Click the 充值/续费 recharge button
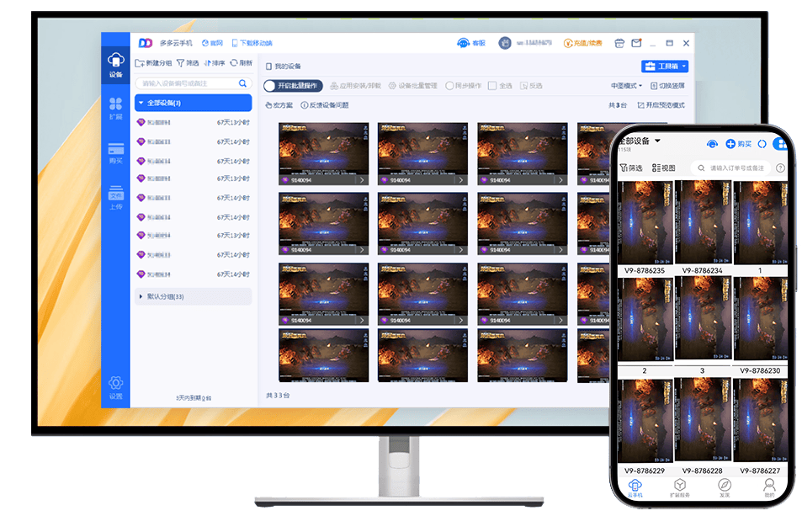The height and width of the screenshot is (532, 802). (x=583, y=43)
